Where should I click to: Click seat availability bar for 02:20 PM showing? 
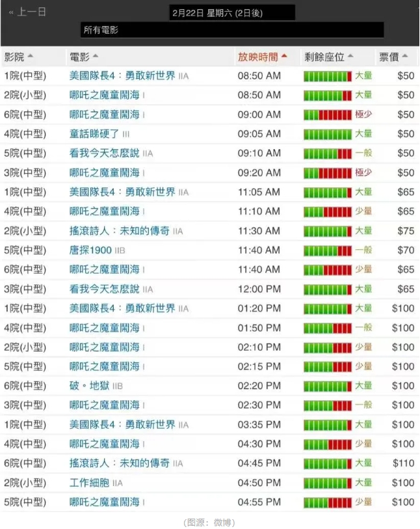(328, 387)
